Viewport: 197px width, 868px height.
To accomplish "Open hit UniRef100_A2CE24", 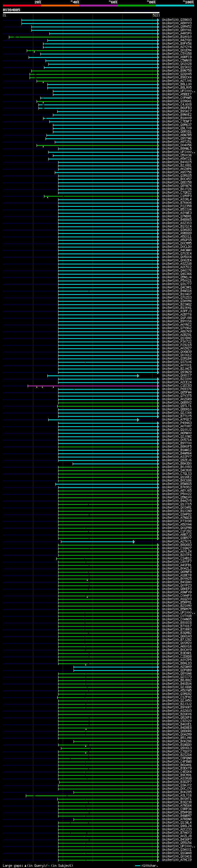I will 176,382.
